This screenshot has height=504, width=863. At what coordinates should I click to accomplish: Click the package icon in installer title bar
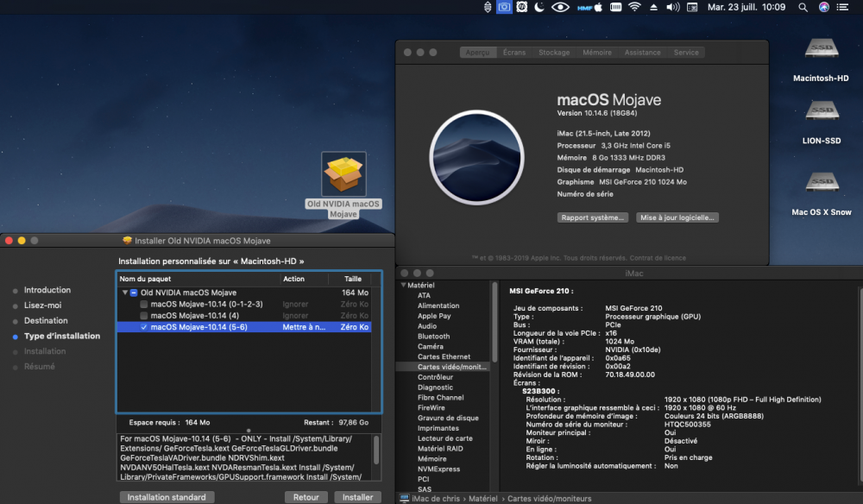(x=127, y=241)
